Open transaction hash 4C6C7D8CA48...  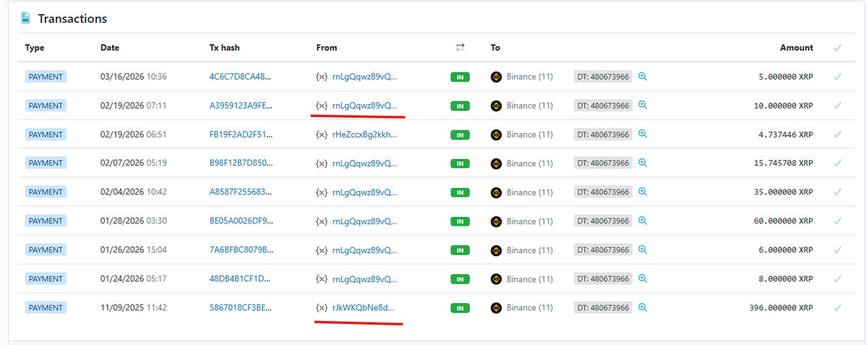point(241,77)
